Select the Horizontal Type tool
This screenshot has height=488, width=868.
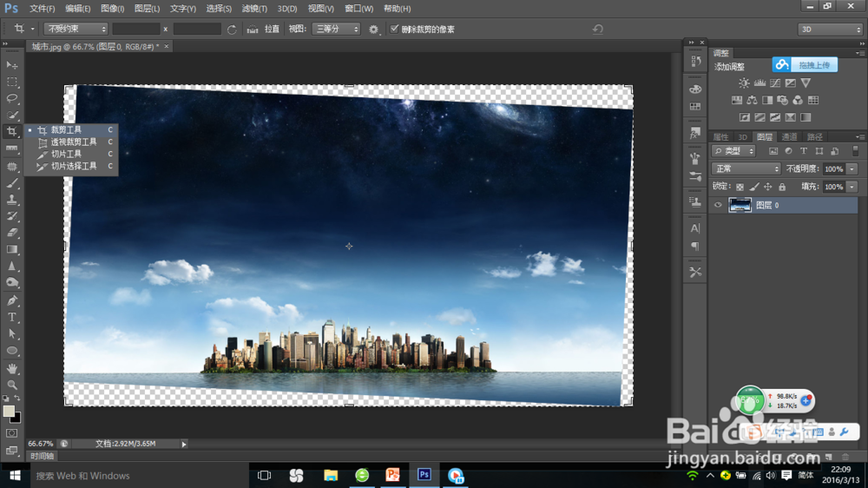(x=11, y=318)
